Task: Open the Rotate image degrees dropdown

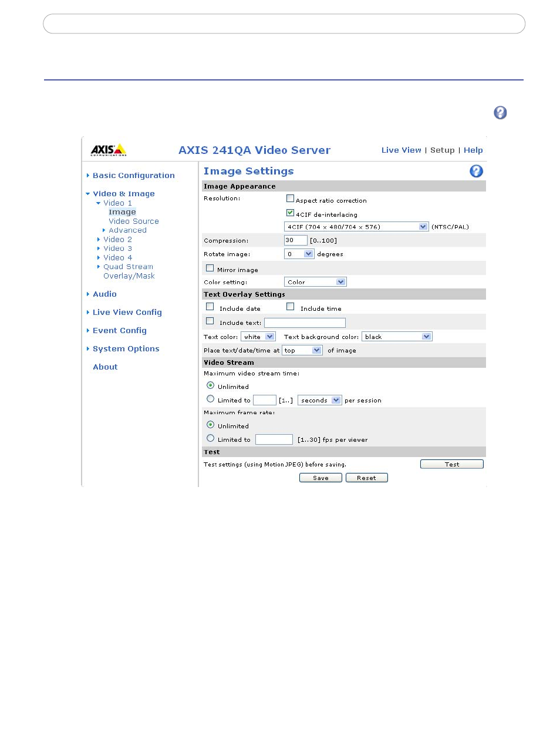Action: click(x=299, y=254)
